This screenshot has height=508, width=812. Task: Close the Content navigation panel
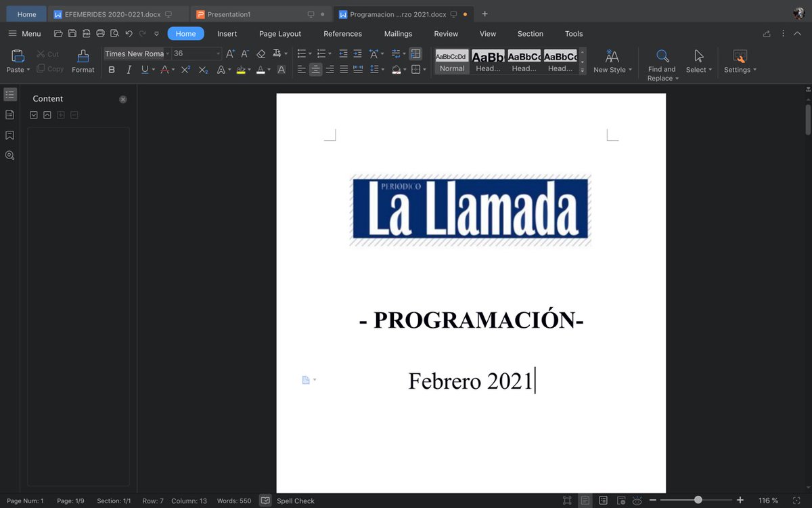click(123, 99)
